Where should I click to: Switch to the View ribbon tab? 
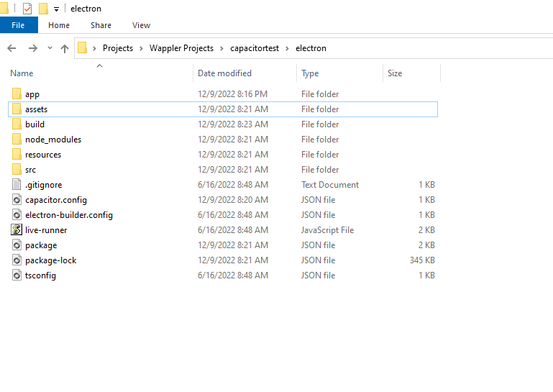(x=141, y=25)
